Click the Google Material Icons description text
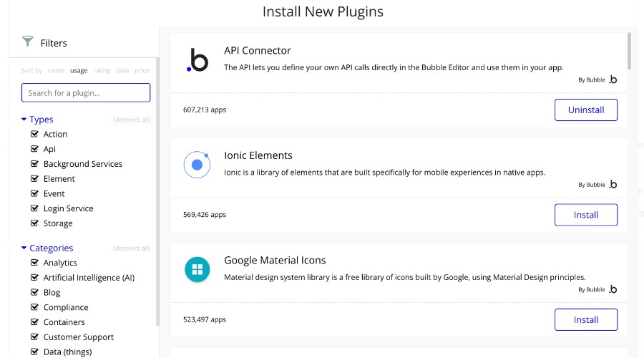The height and width of the screenshot is (358, 644). pos(404,277)
